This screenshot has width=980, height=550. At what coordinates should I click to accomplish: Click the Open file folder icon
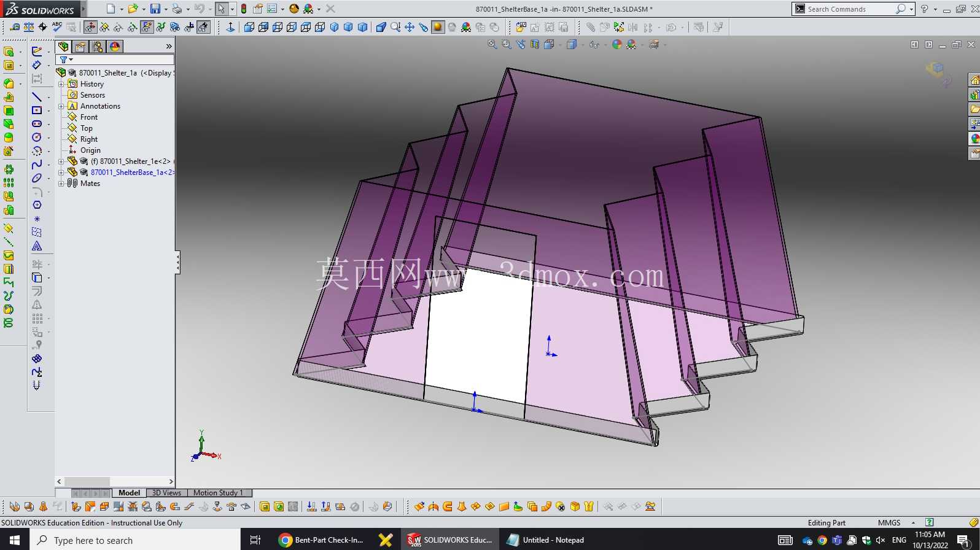tap(132, 9)
